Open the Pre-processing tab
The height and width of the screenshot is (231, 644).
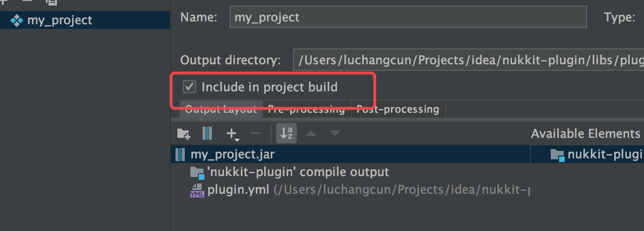tap(306, 110)
